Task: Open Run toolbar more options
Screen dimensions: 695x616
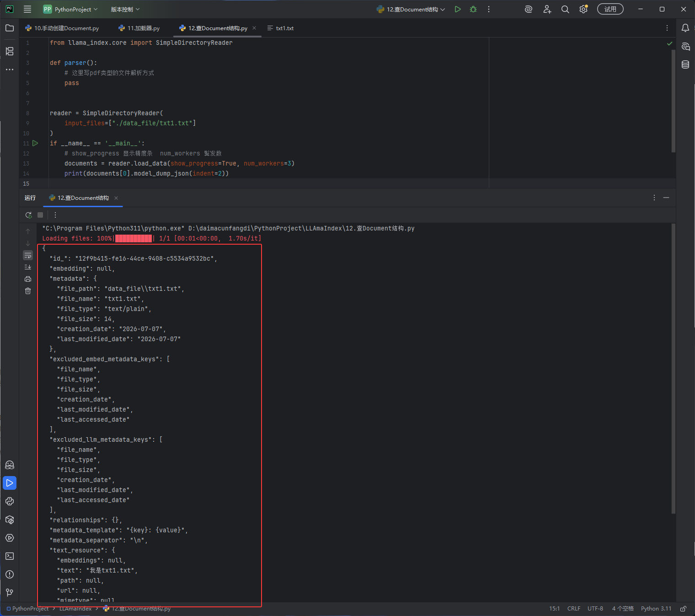Action: pos(55,215)
